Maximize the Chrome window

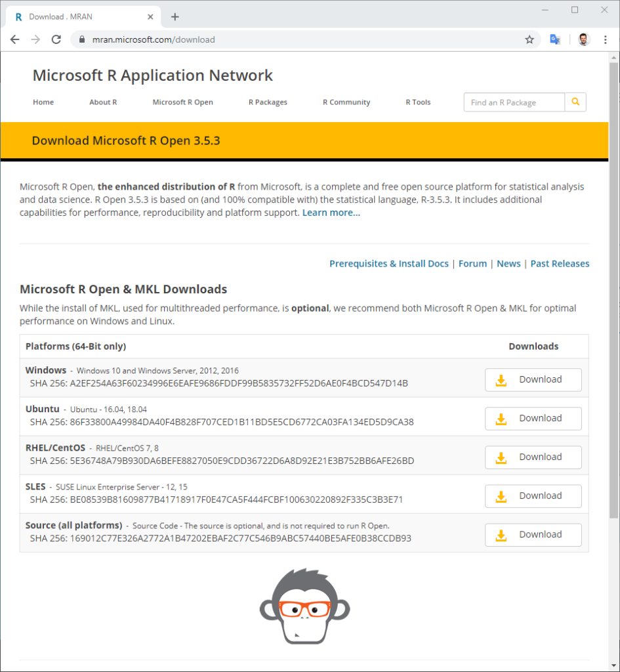pyautogui.click(x=575, y=10)
